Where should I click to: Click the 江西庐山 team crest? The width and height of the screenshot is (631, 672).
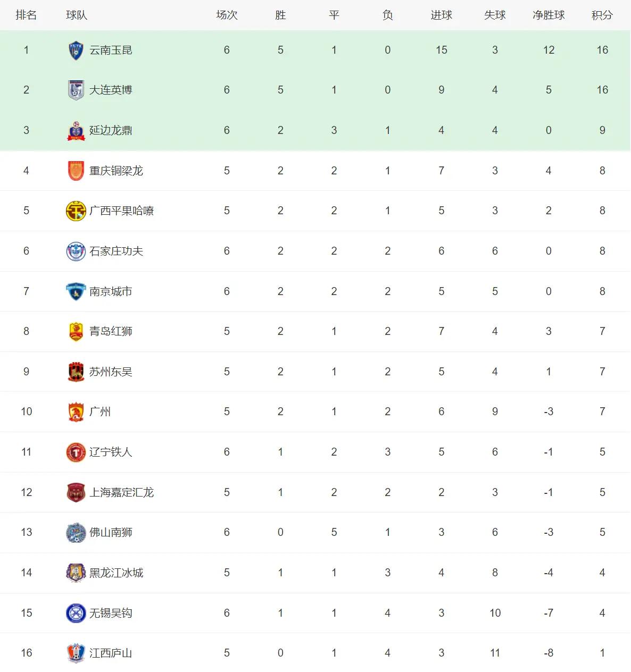tap(76, 653)
